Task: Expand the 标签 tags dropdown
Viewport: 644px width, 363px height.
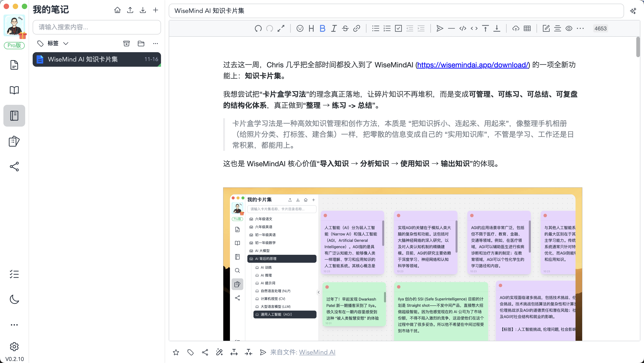Action: point(66,43)
